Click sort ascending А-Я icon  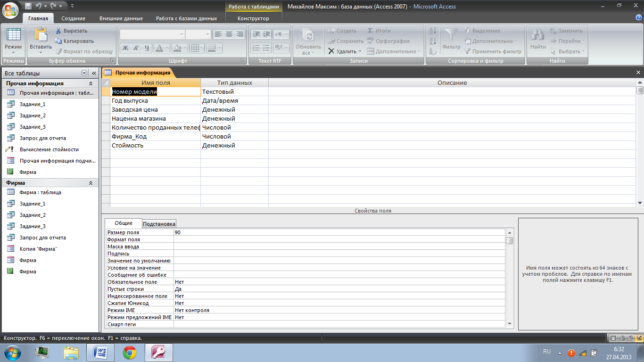tap(433, 31)
